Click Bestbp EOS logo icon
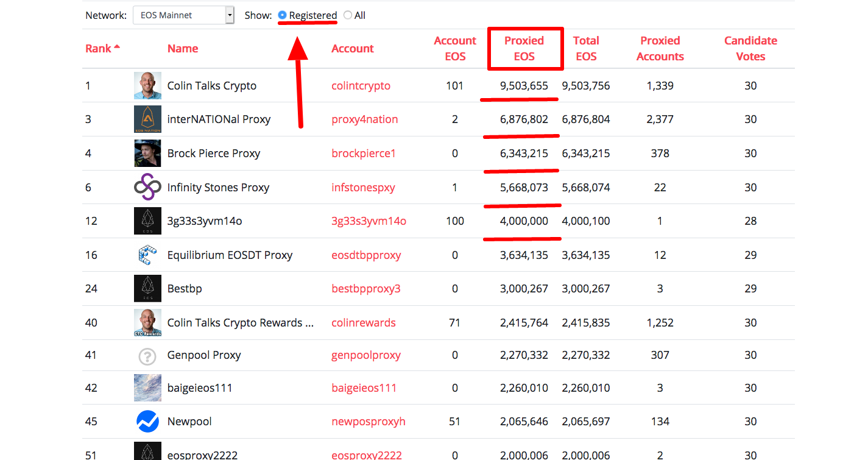868x460 pixels. pos(147,289)
